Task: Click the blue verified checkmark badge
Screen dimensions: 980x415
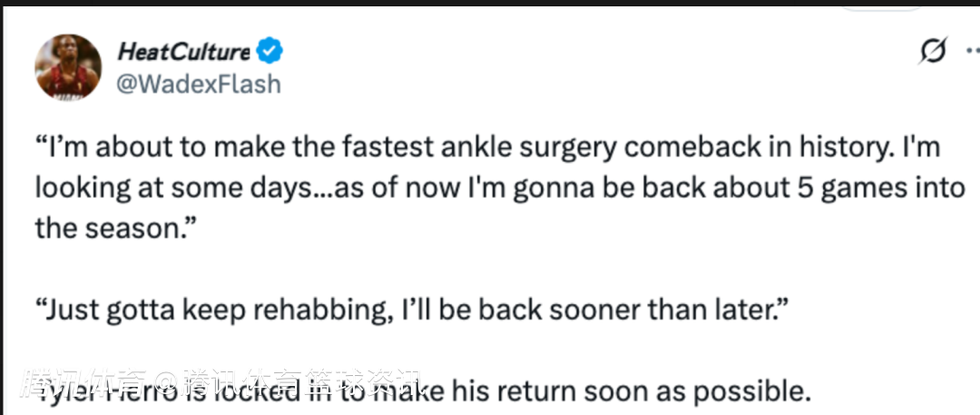Action: (x=269, y=52)
